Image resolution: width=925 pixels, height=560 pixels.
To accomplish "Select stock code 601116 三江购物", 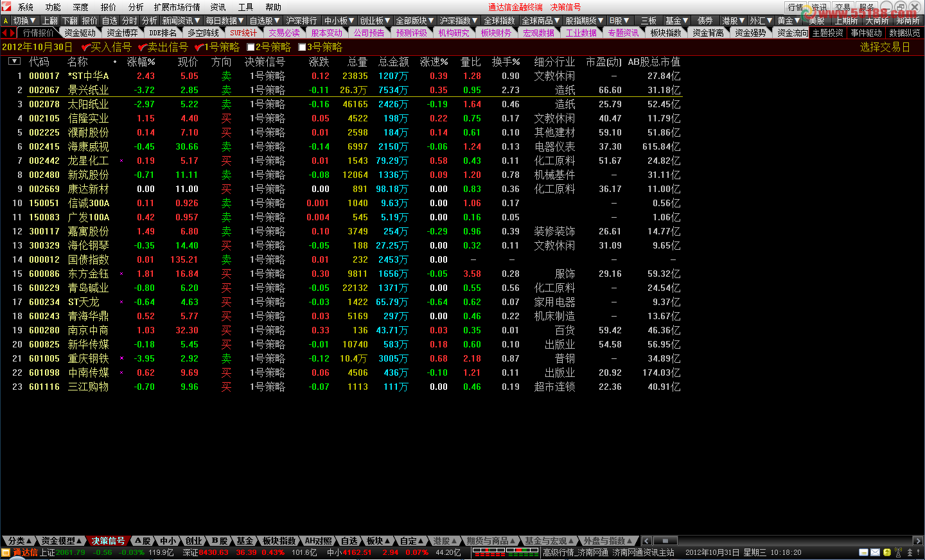I will pos(44,387).
